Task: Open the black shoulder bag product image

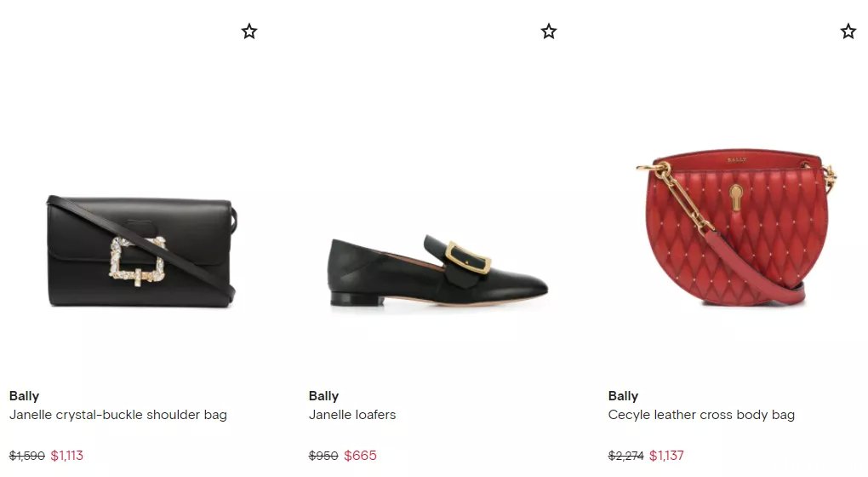Action: click(142, 251)
